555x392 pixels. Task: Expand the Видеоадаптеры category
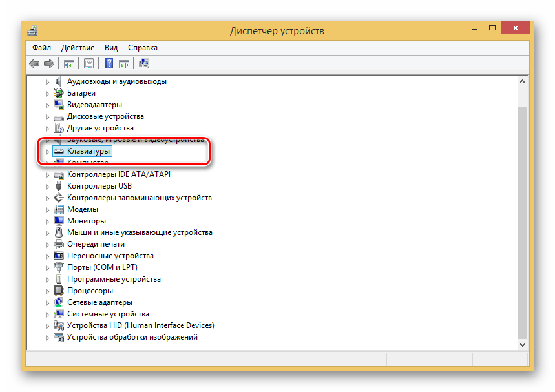pos(47,105)
